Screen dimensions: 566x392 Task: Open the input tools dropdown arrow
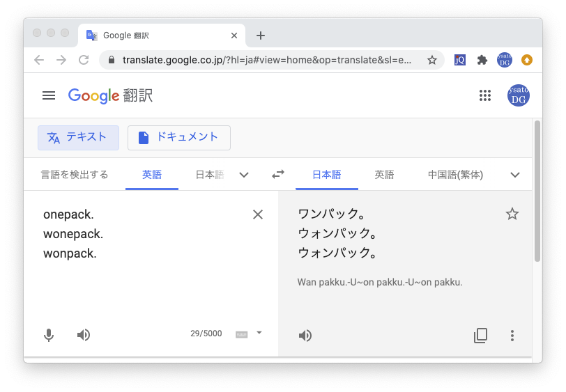[x=259, y=333]
